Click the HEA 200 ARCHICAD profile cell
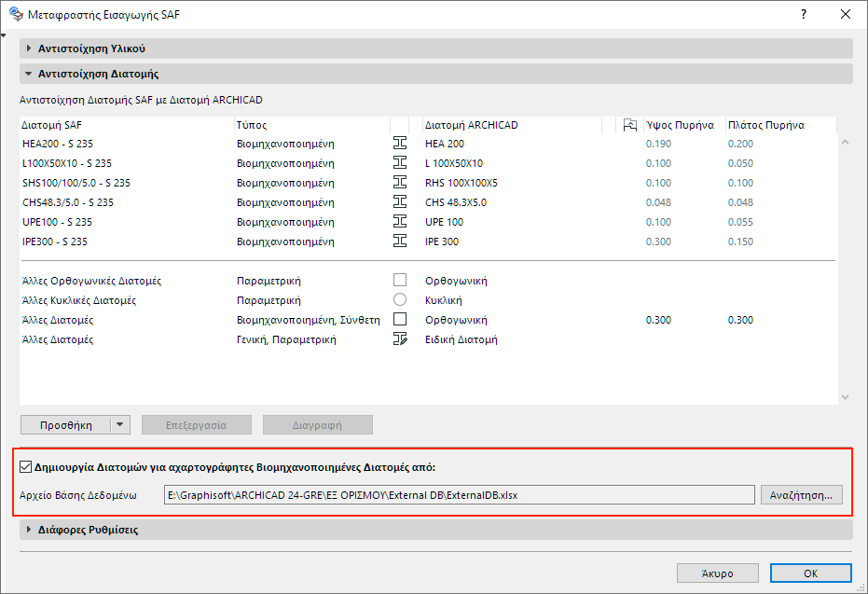868x594 pixels. pyautogui.click(x=445, y=144)
